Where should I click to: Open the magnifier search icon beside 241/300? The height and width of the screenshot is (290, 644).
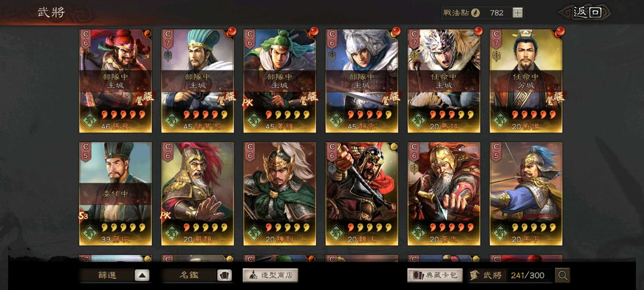coord(563,275)
